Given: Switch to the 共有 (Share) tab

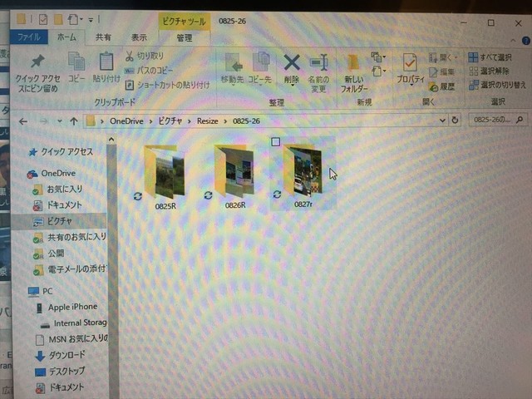Looking at the screenshot, I should pos(103,37).
